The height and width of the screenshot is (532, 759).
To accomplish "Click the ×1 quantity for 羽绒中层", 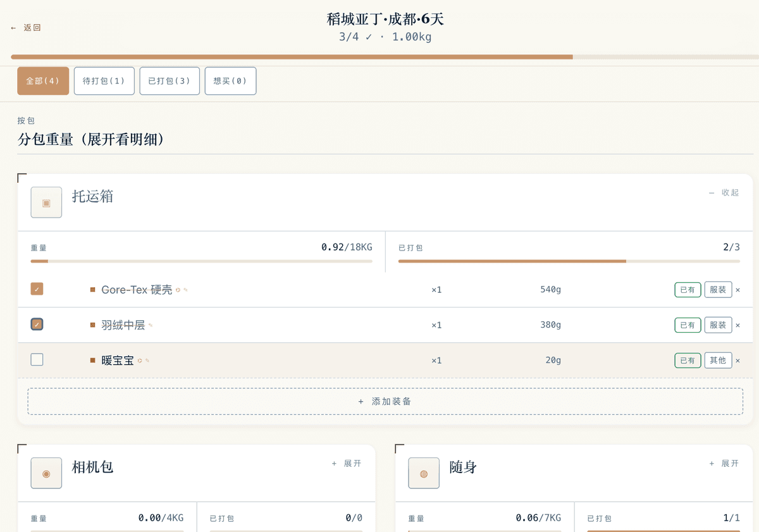I will (436, 325).
